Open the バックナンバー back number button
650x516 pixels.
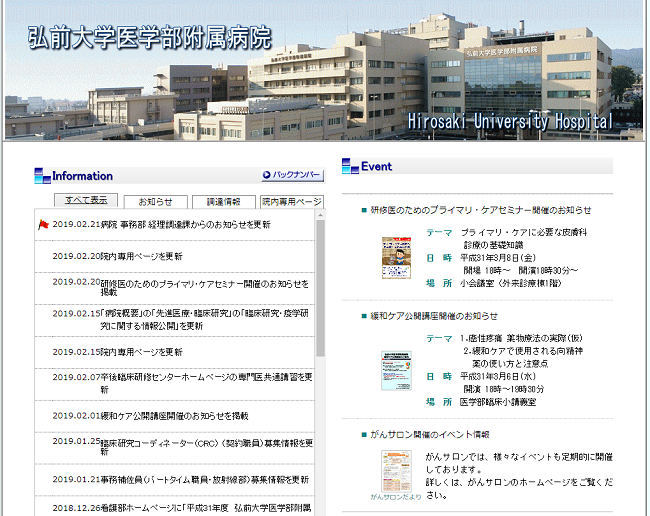[293, 175]
